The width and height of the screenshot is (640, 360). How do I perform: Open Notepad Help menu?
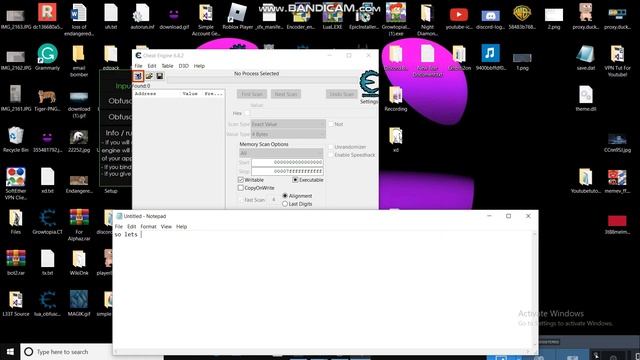[x=182, y=227]
